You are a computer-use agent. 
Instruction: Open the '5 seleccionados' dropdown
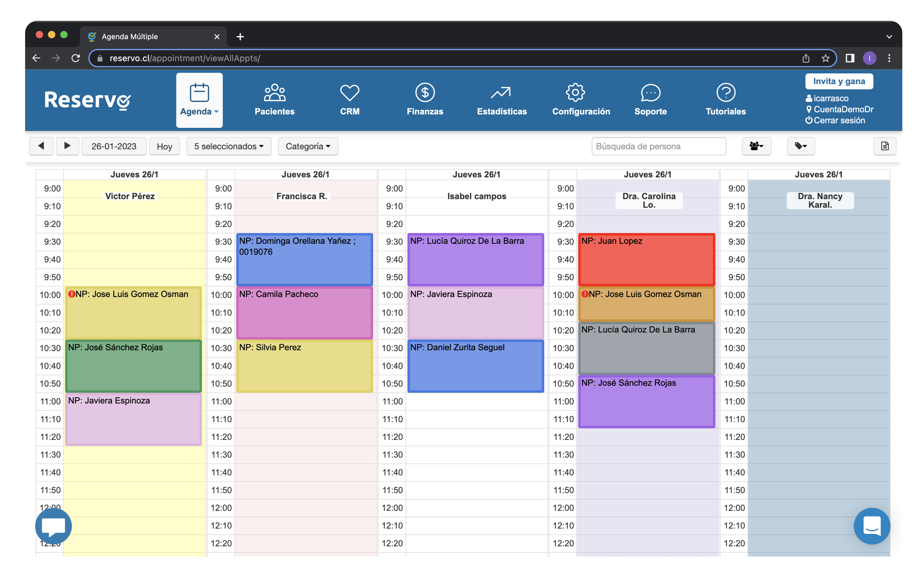coord(228,146)
